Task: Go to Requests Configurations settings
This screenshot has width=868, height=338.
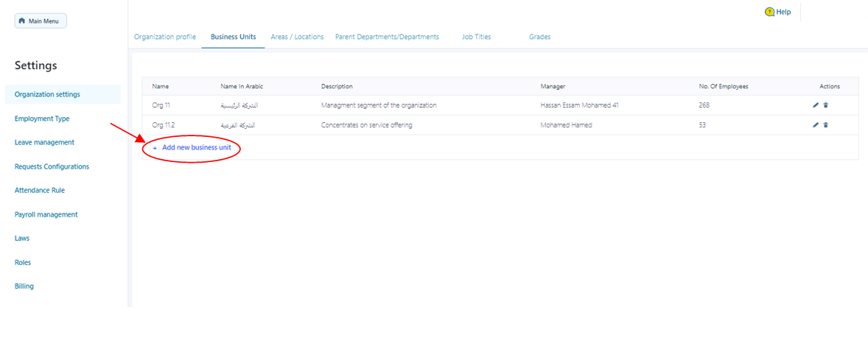Action: (x=52, y=166)
